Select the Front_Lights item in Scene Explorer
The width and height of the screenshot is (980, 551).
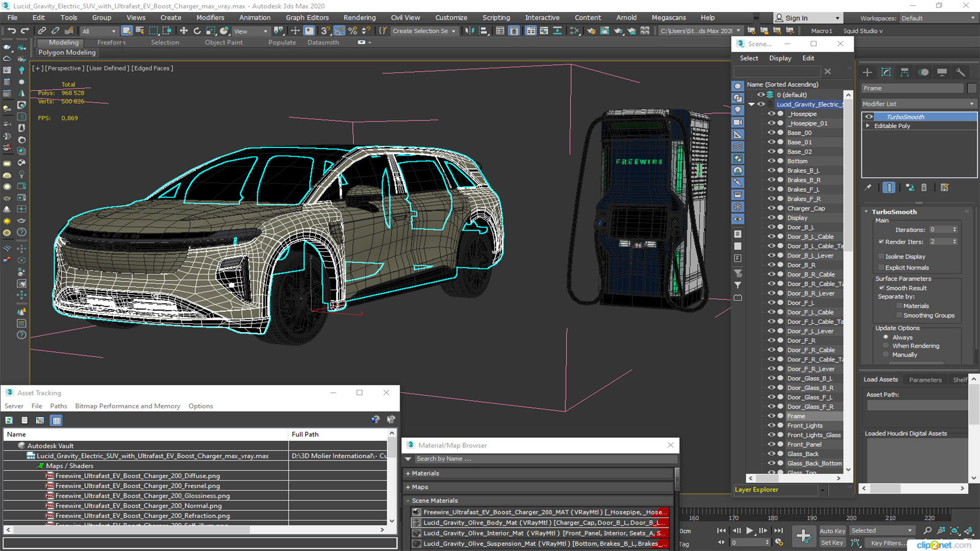(805, 425)
